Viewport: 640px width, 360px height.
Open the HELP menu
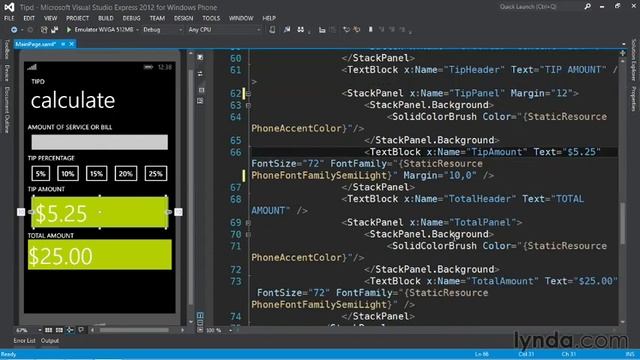(269, 18)
